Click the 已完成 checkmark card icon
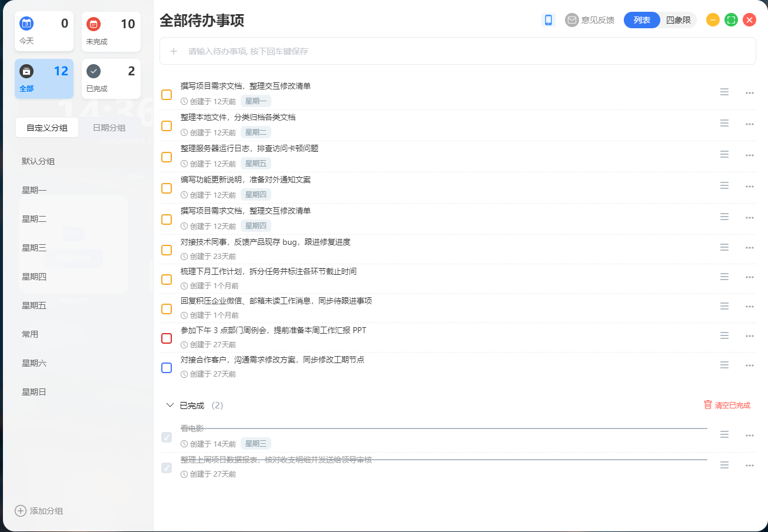The height and width of the screenshot is (532, 768). [94, 71]
